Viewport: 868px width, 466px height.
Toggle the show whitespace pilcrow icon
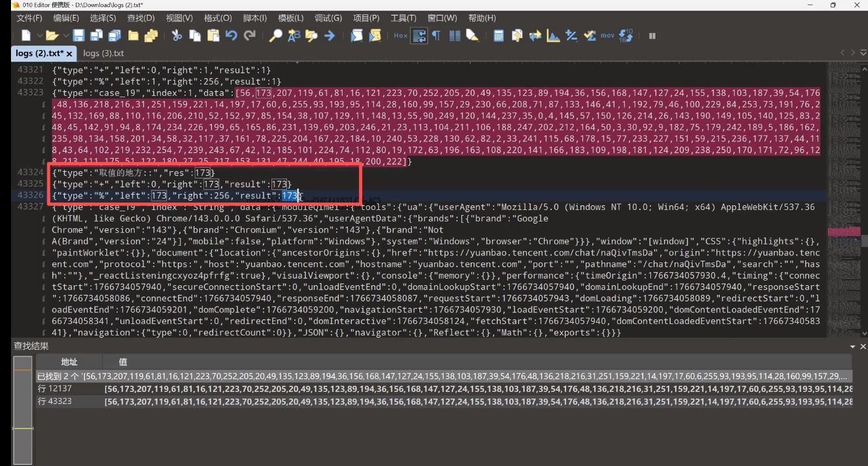(437, 36)
